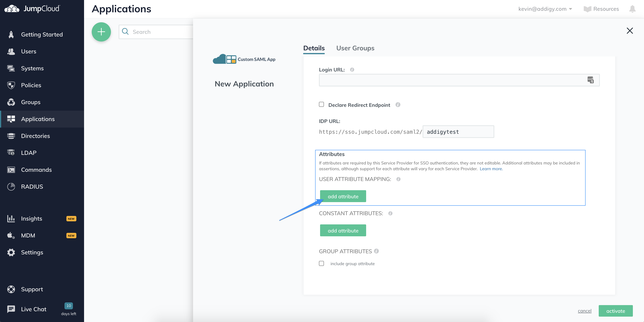Click into the Login URL field

[x=459, y=80]
